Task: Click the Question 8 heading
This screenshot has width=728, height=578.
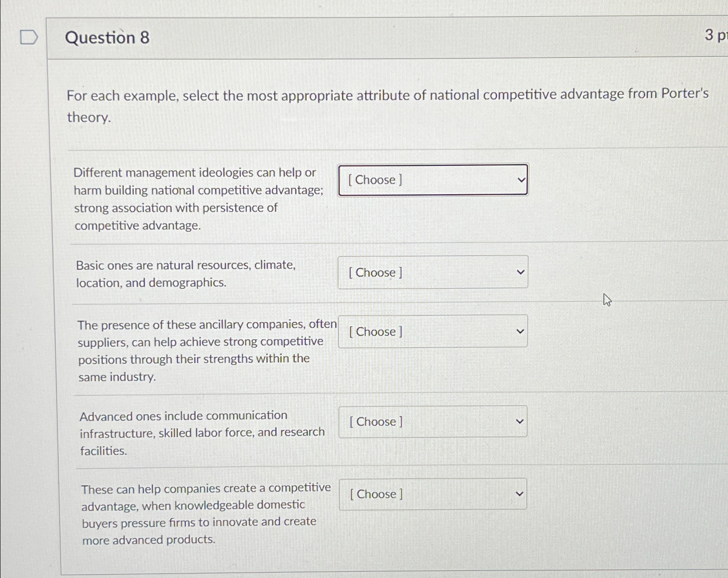Action: [x=106, y=38]
